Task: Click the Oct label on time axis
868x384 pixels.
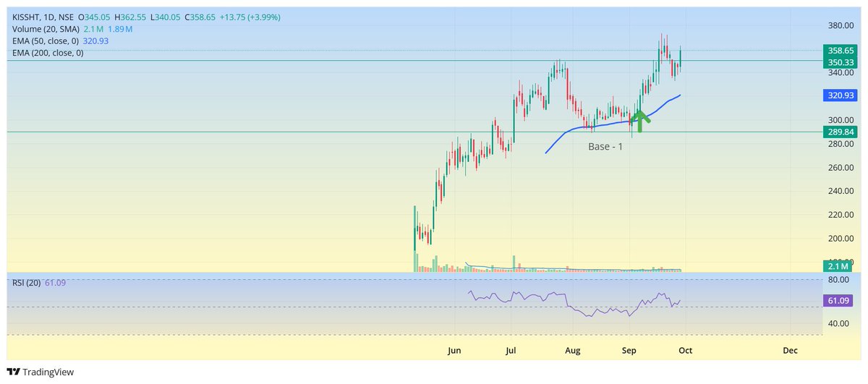Action: pyautogui.click(x=686, y=351)
